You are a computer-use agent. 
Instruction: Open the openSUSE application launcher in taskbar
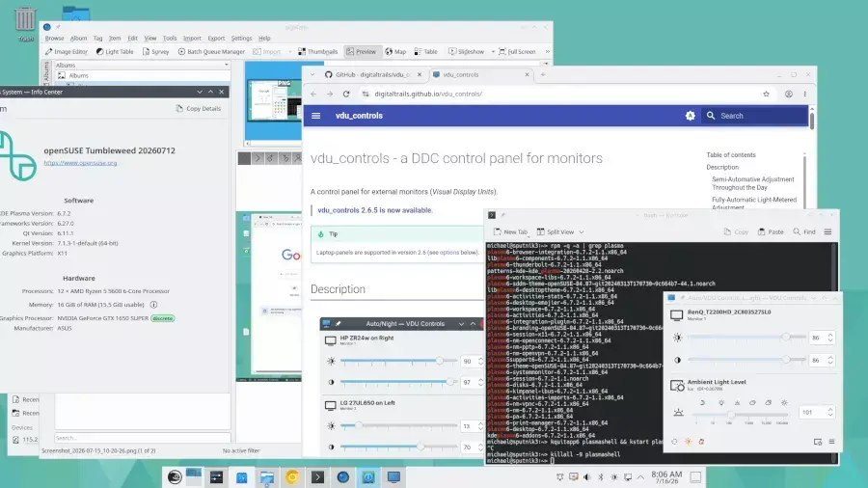[x=175, y=477]
